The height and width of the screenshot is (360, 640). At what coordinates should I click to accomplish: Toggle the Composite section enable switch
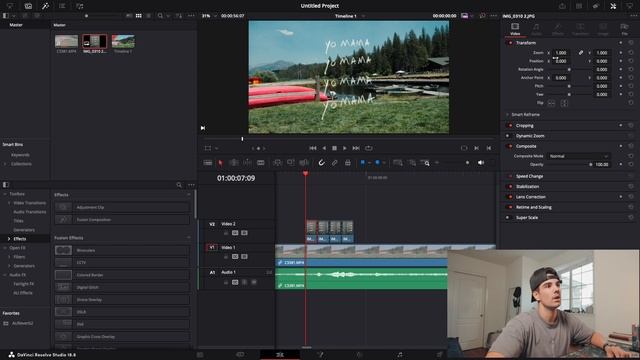tap(510, 146)
